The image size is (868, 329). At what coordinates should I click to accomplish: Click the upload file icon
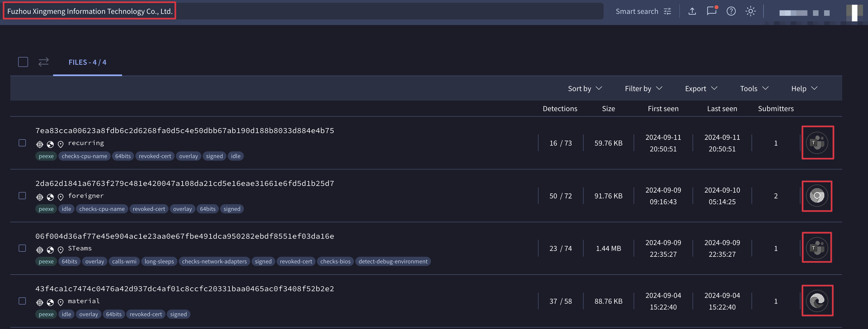[692, 11]
